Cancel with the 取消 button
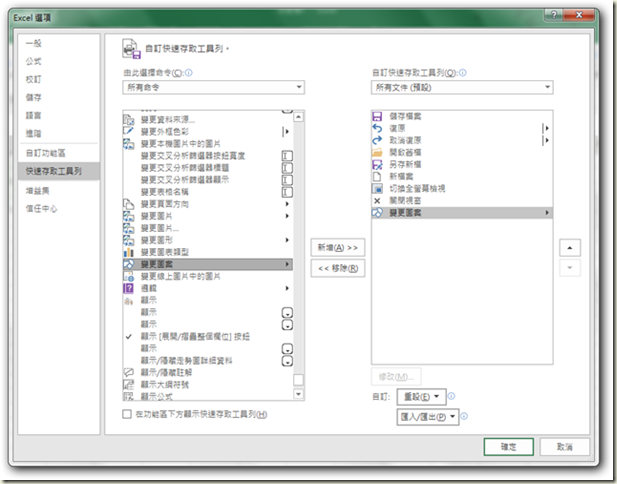The image size is (617, 484). tap(565, 447)
